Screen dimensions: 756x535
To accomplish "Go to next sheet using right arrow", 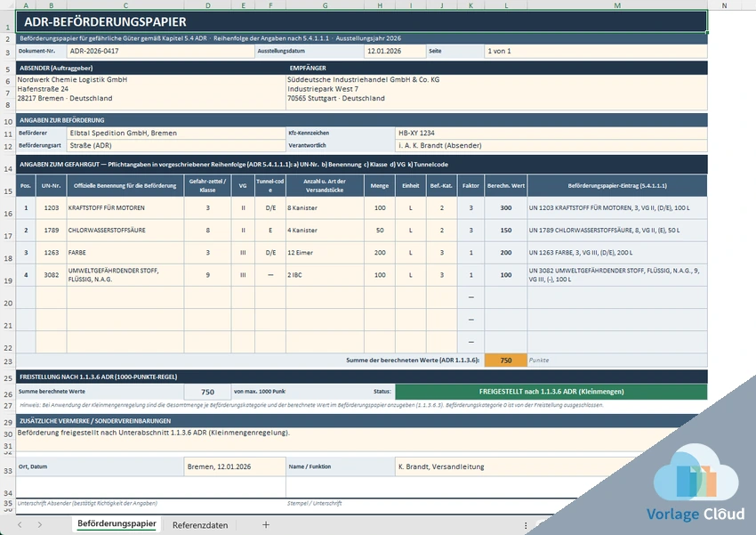I will tap(39, 525).
